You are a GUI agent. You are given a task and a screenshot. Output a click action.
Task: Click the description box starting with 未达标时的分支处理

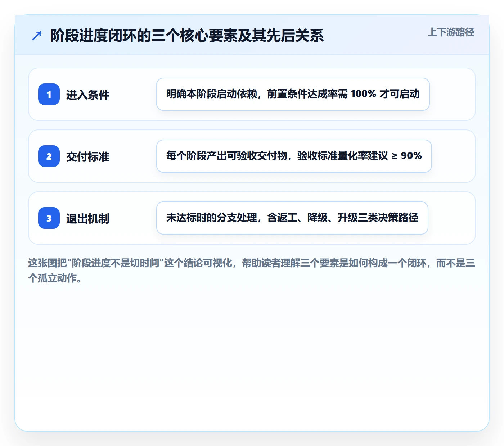(x=292, y=218)
